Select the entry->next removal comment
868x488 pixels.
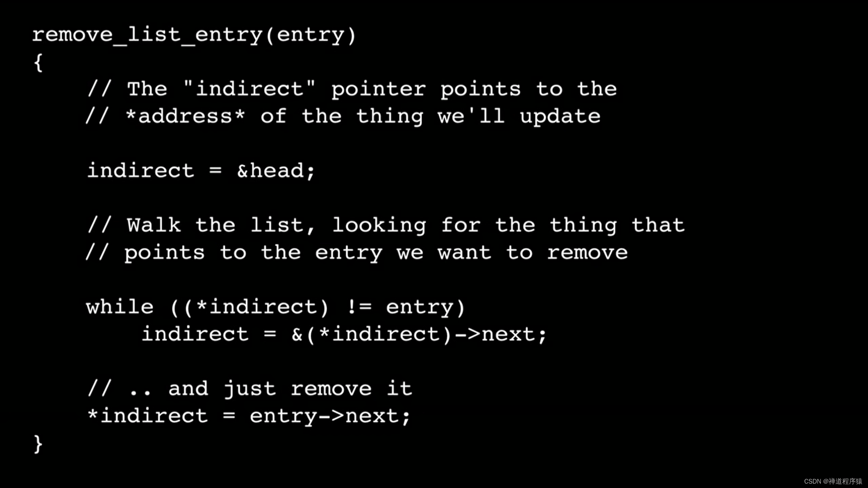[249, 388]
